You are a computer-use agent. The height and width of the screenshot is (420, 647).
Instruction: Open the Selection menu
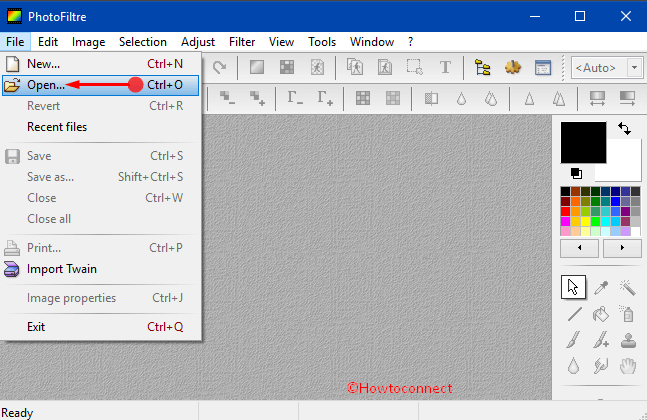point(143,42)
